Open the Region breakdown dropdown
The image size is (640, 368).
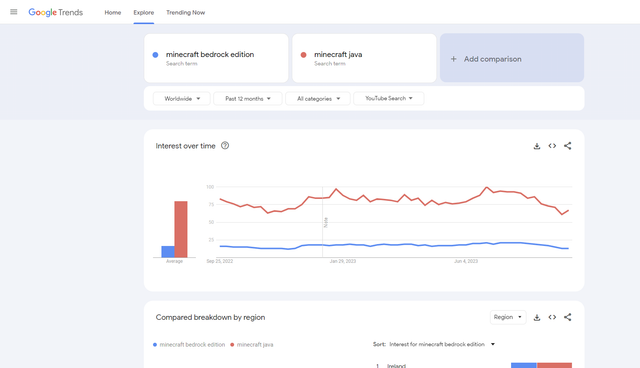pyautogui.click(x=508, y=317)
